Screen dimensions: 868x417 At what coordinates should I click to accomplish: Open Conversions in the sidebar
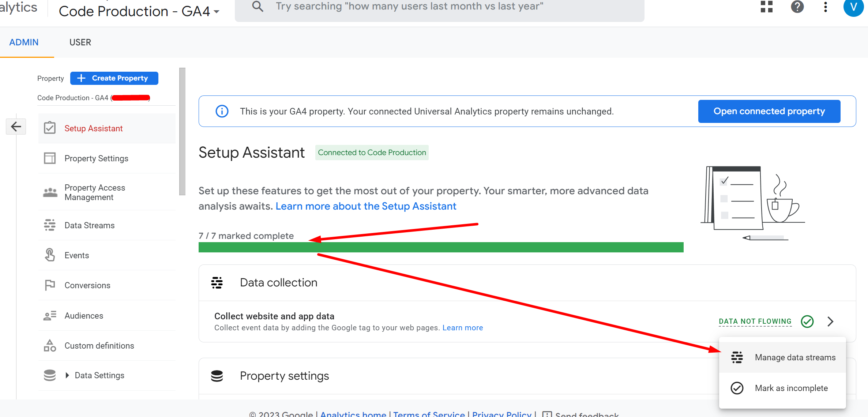click(x=107, y=285)
